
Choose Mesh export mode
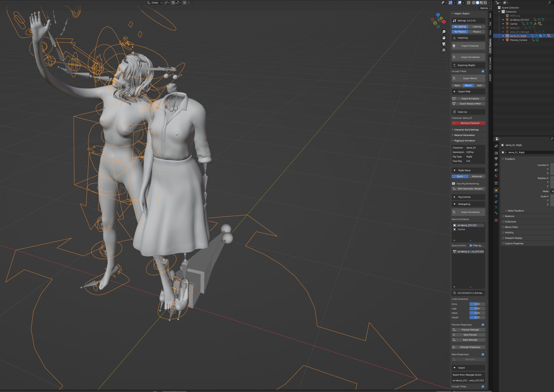[457, 86]
